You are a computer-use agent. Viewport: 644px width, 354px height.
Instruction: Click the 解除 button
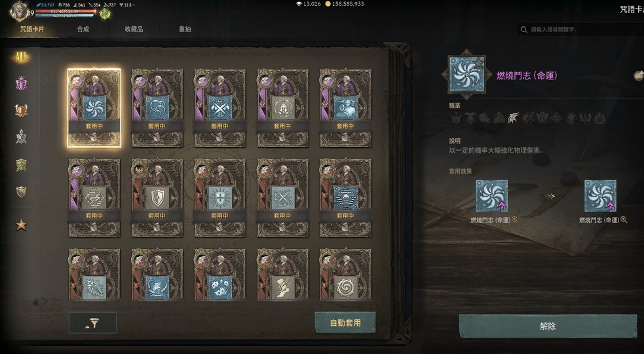tap(548, 326)
